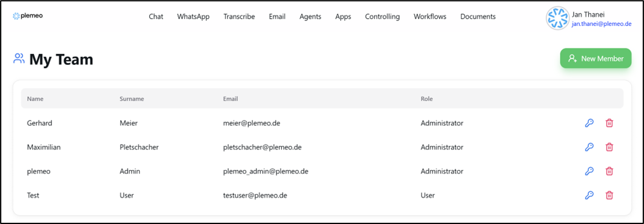The width and height of the screenshot is (644, 224).
Task: Select the name Test
Action: tap(33, 196)
